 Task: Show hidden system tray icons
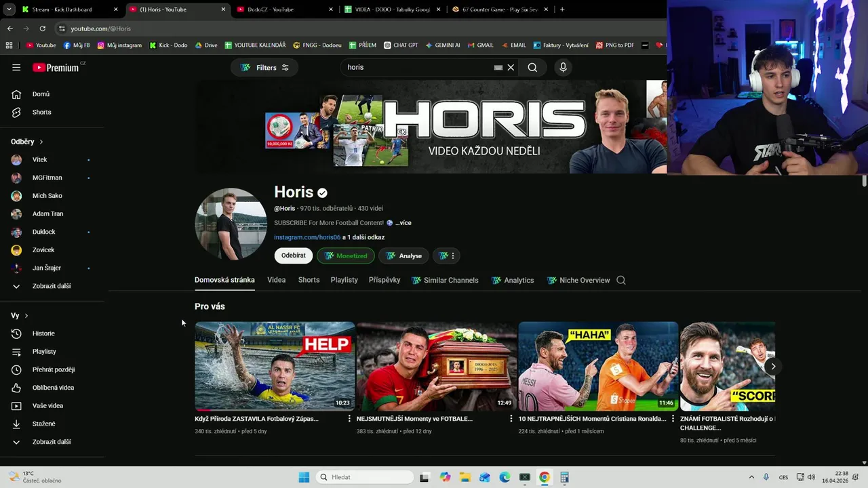pos(751,477)
